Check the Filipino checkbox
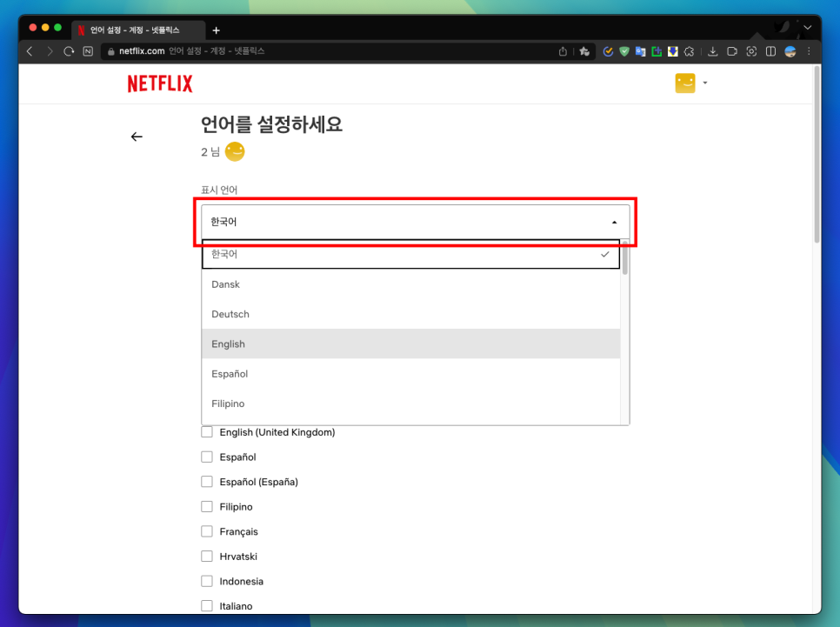Viewport: 840px width, 627px height. [x=207, y=506]
